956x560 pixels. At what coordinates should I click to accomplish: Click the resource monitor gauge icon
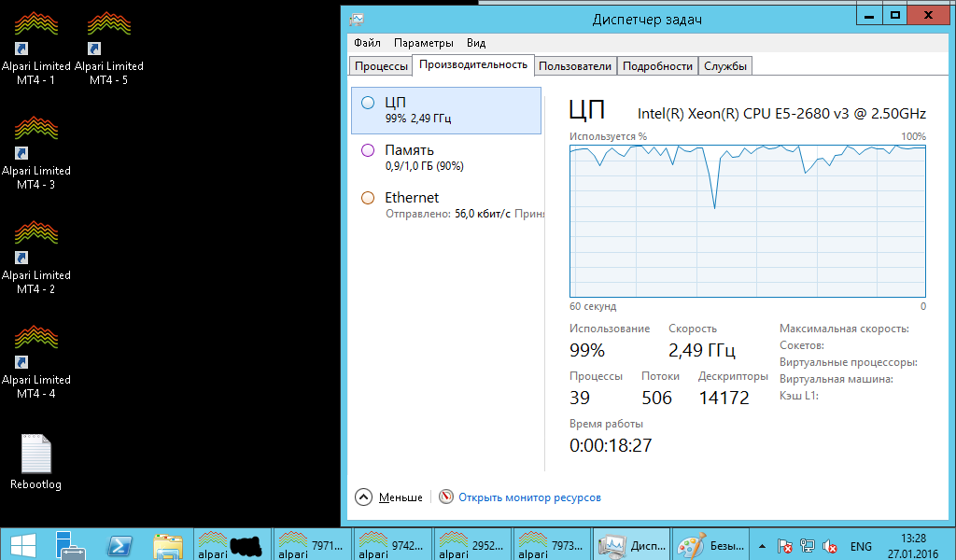(x=446, y=497)
